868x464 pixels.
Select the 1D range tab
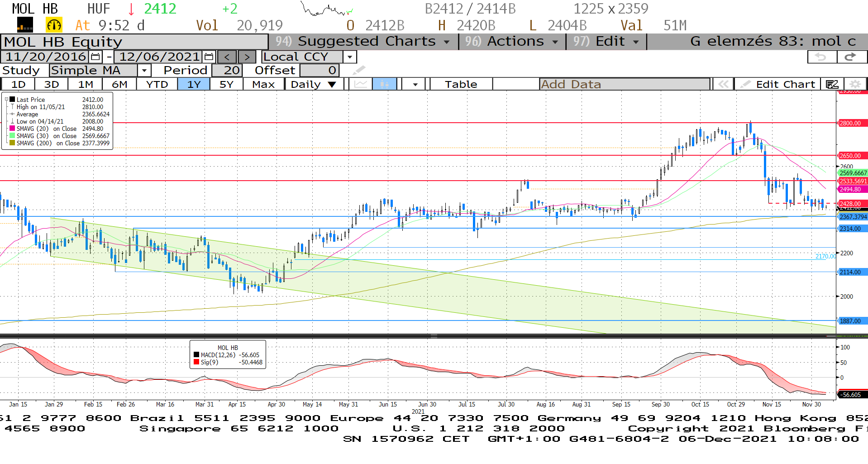tap(18, 84)
